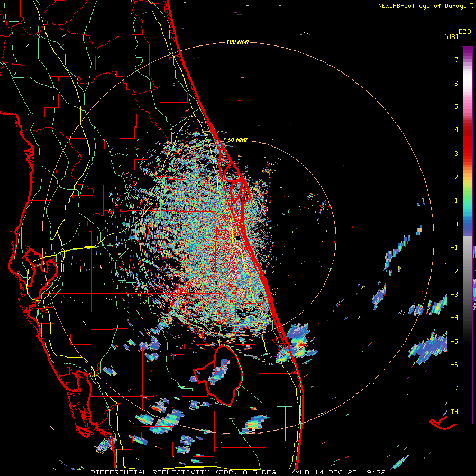Click the -4 dB value on color scale
Viewport: 476px width, 476px height.
coord(454,317)
